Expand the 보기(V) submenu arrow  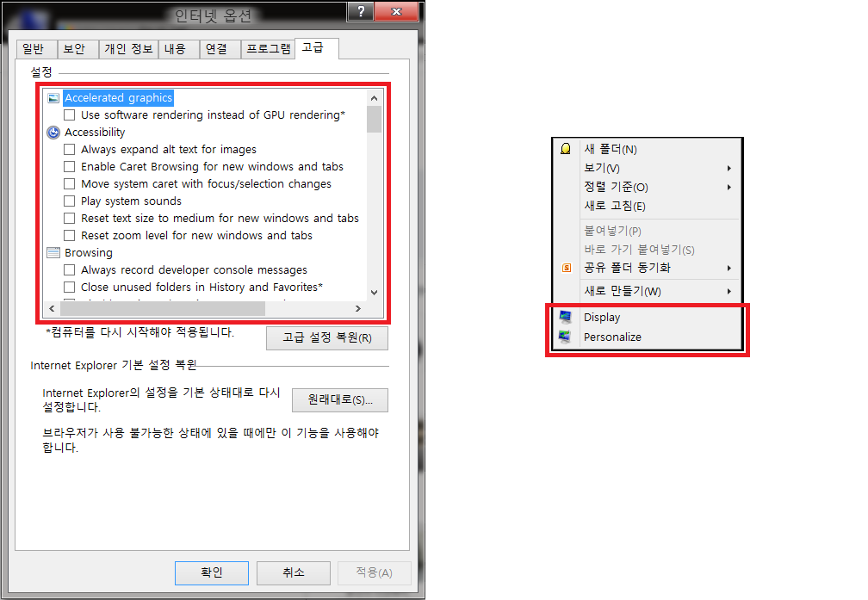coord(729,168)
